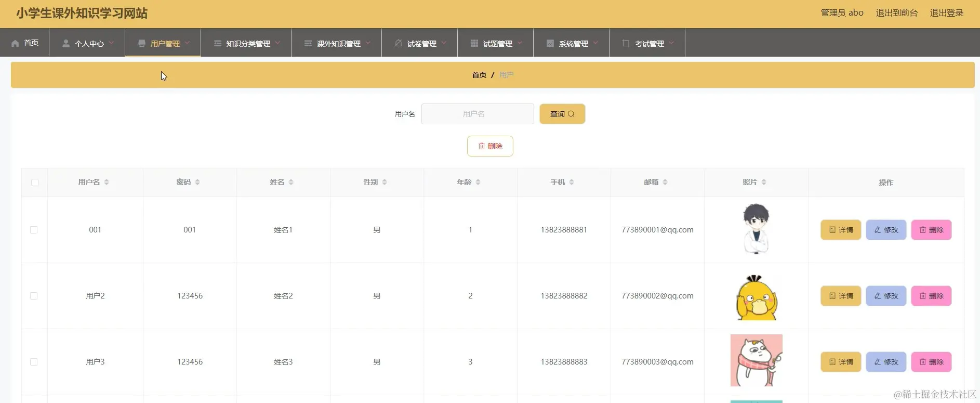Click 首页 in the breadcrumb

pos(479,75)
